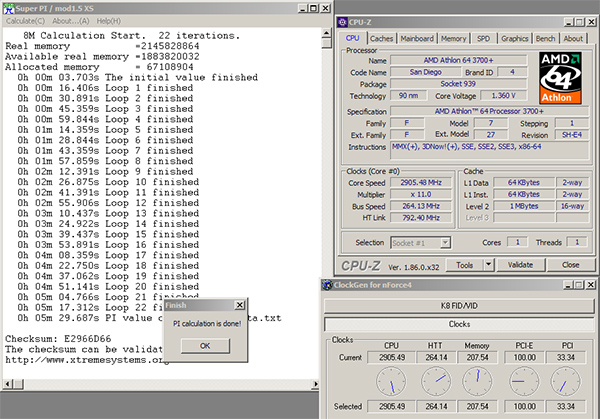Open the About tab in CPU-Z
600x419 pixels.
pos(573,39)
